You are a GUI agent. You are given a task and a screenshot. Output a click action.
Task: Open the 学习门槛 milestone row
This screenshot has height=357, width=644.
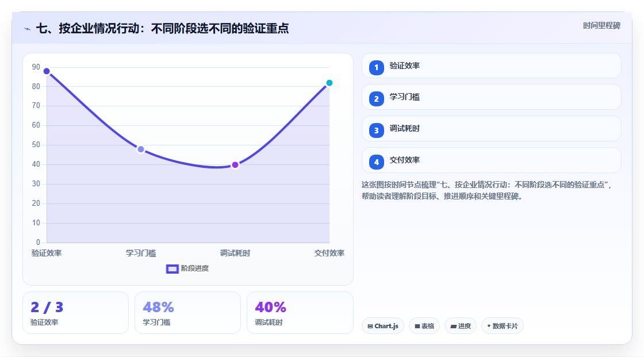491,97
